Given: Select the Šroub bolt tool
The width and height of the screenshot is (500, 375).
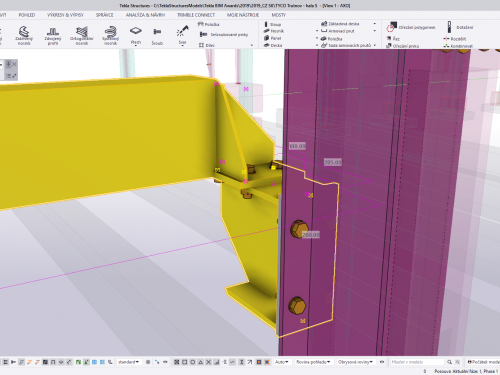Looking at the screenshot, I should pyautogui.click(x=157, y=36).
